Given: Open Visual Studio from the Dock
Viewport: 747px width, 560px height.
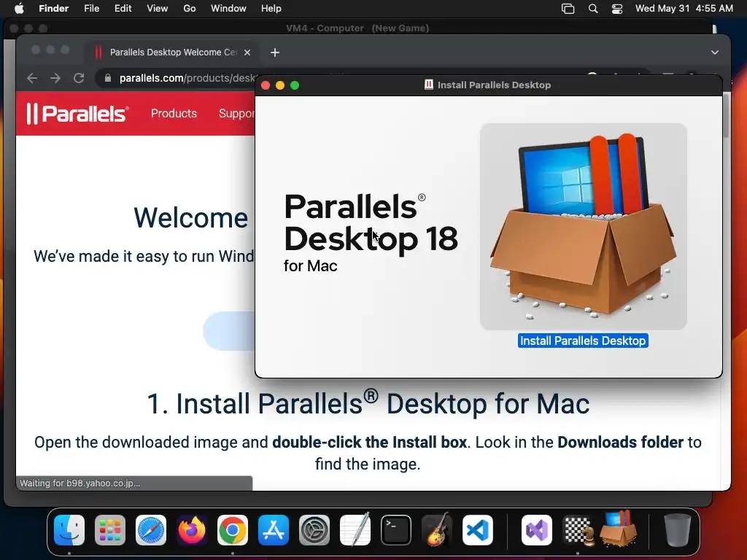Looking at the screenshot, I should click(x=537, y=530).
